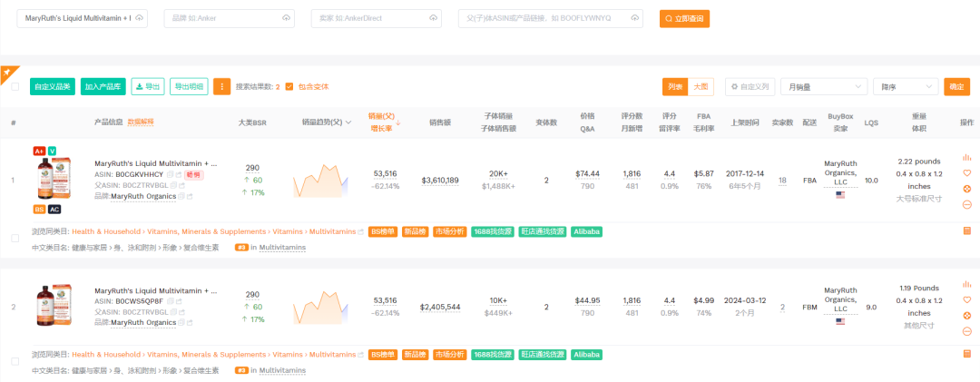Click the favorite heart icon in row 1
Viewport: 980px width, 382px height.
[966, 172]
